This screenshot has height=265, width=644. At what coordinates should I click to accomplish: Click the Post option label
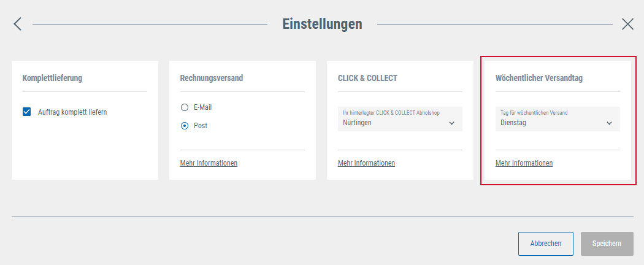coord(201,126)
